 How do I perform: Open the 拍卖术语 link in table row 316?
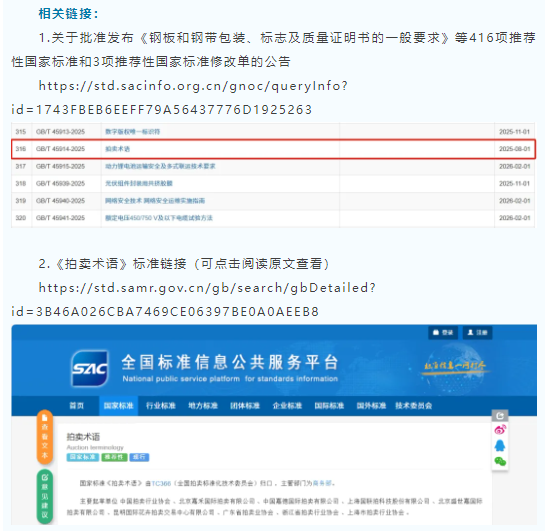117,149
